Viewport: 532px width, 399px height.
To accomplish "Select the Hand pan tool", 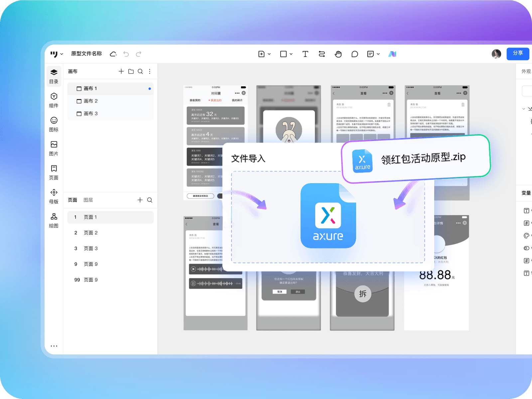I will pos(338,54).
